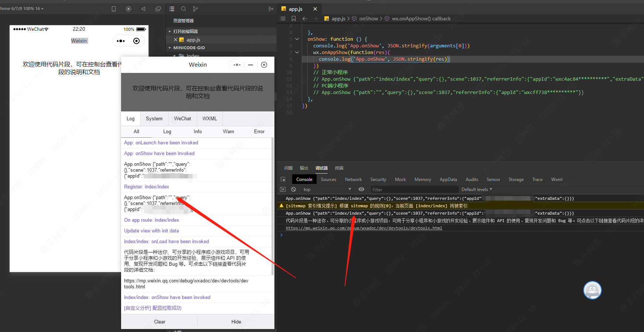Open the Security devtools tab
Screen dimensions: 644x332
pos(378,180)
